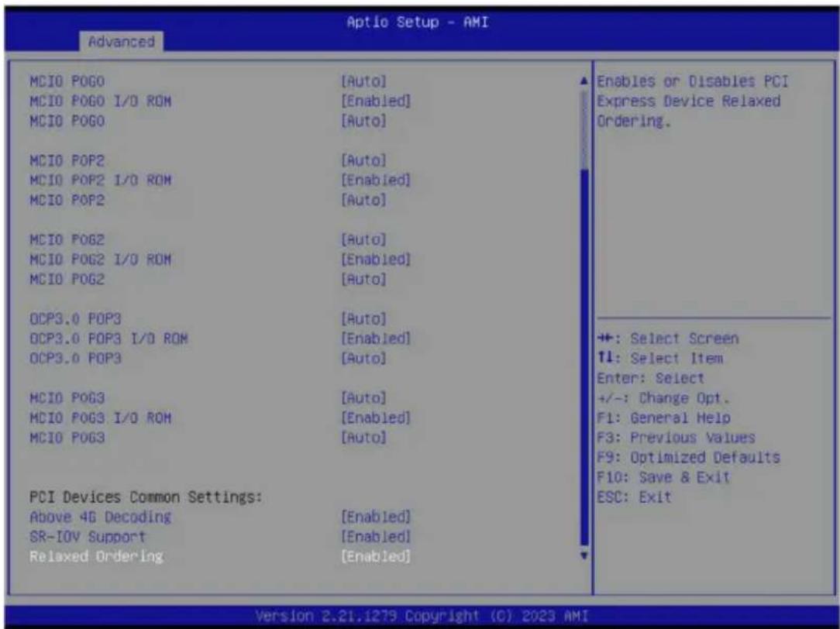840x629 pixels.
Task: Click the PCI Devices Common Settings heading
Action: click(x=146, y=497)
